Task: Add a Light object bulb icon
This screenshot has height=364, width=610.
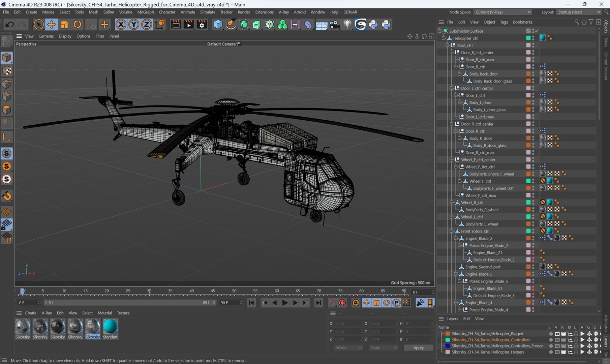Action: [x=347, y=24]
